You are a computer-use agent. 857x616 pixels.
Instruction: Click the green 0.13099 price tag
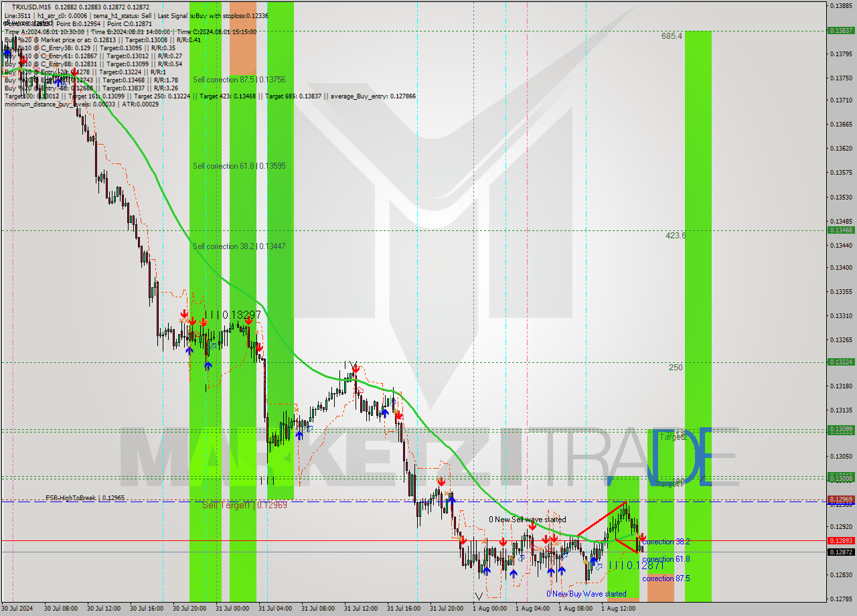[841, 429]
